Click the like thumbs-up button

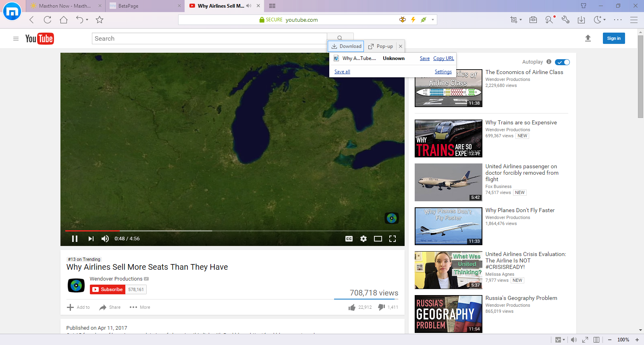coord(352,308)
